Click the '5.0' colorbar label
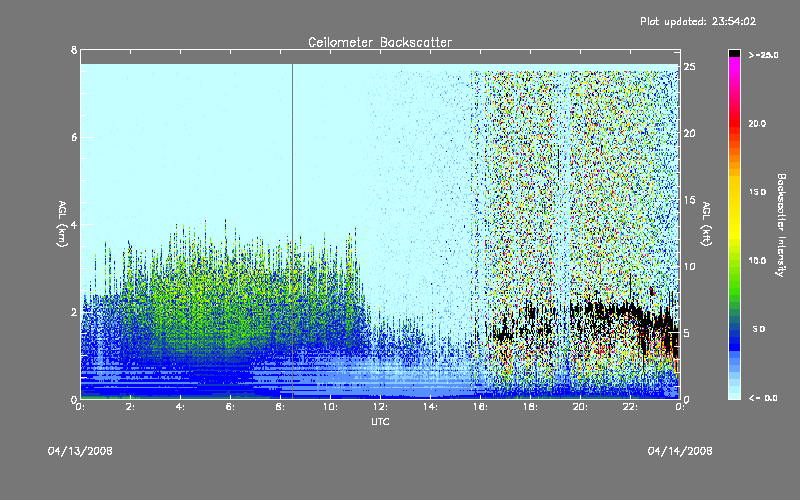The height and width of the screenshot is (500, 800). coord(759,329)
